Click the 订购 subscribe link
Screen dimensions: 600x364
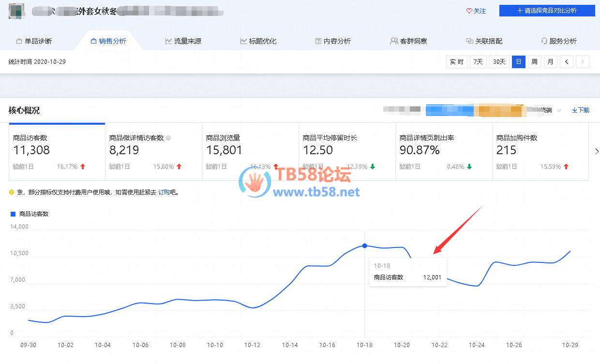pyautogui.click(x=164, y=192)
